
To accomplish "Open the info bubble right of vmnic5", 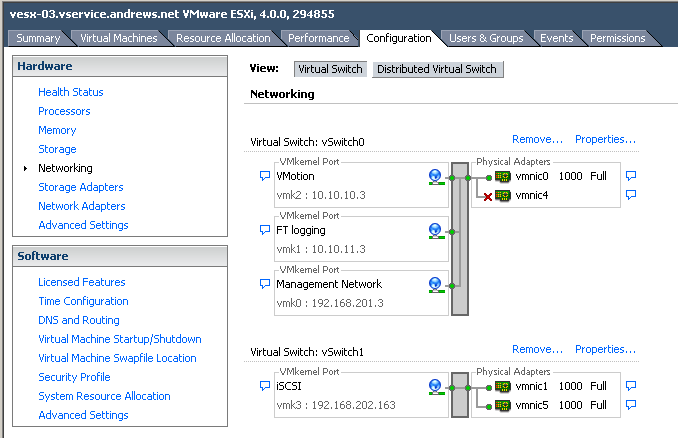I will pos(631,404).
